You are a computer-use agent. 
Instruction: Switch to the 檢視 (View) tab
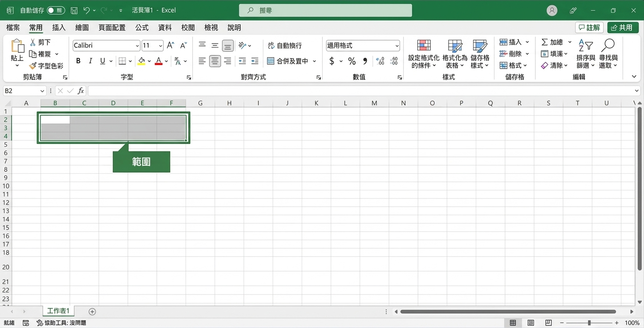coord(211,28)
